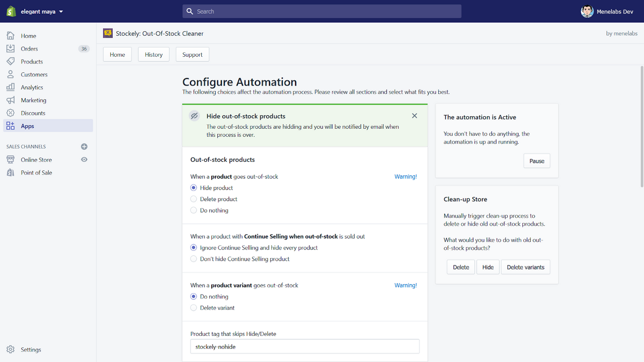Open the Discounts percent icon
644x362 pixels.
[11, 113]
